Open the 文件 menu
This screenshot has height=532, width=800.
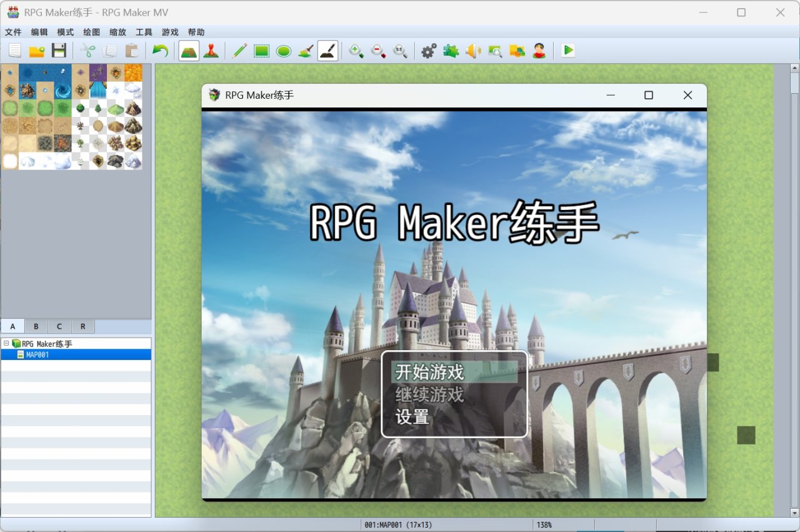click(13, 32)
